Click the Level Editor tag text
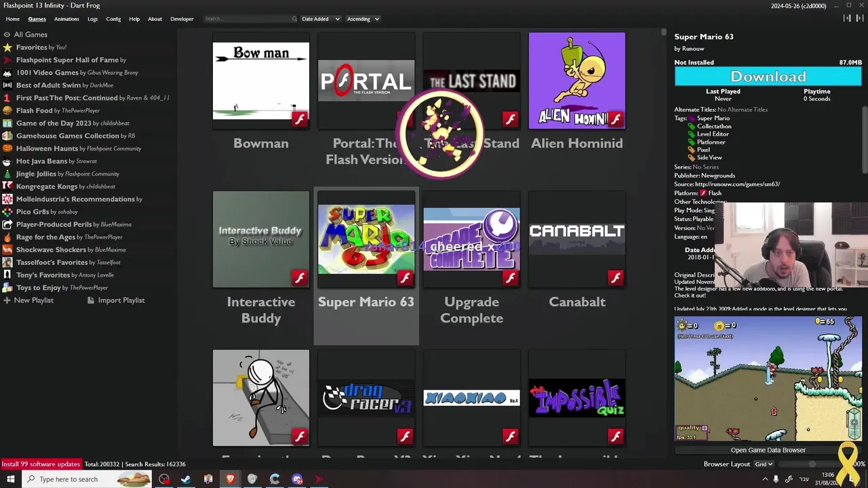 point(713,134)
